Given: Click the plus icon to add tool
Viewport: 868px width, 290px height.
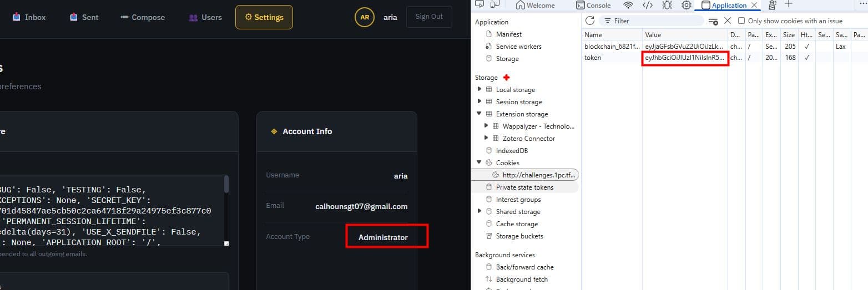Looking at the screenshot, I should pyautogui.click(x=789, y=4).
